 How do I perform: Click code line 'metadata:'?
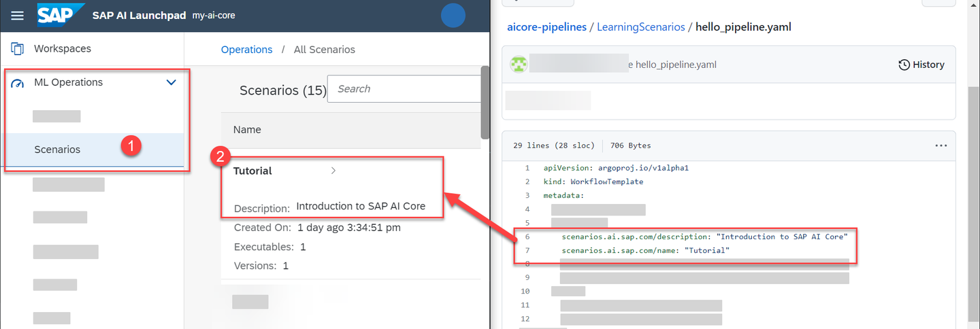(563, 196)
